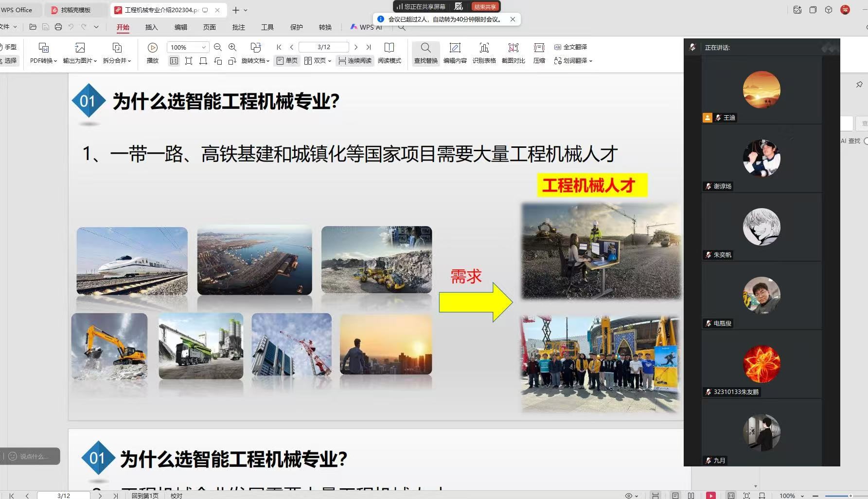
Task: Click the 压缩 compress icon
Action: pos(539,53)
